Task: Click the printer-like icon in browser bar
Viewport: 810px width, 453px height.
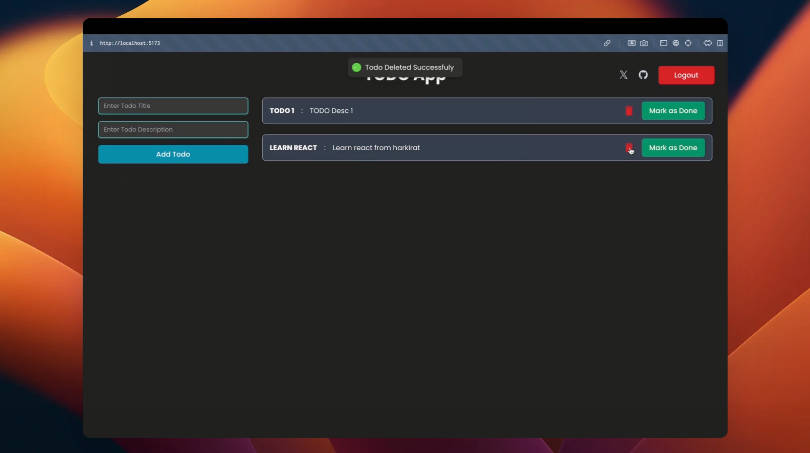Action: [676, 43]
